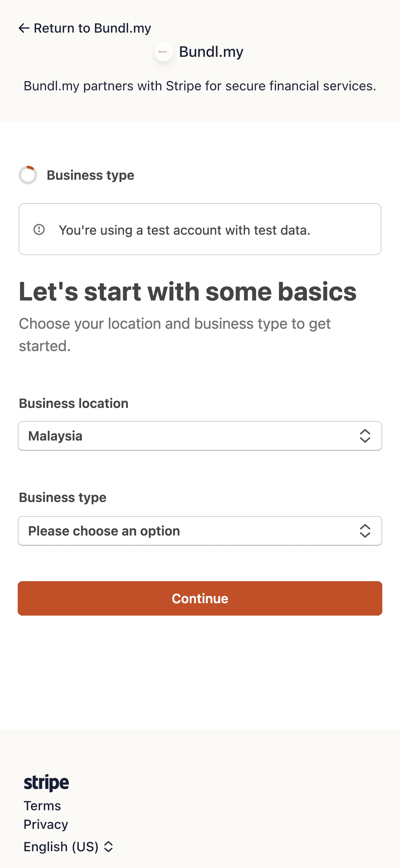This screenshot has height=868, width=400.
Task: Open the Terms link
Action: [42, 806]
